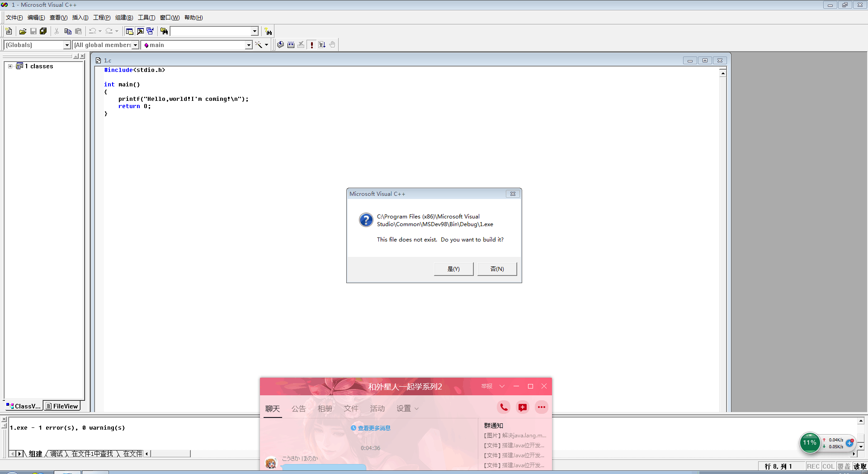Click the Find in Files icon

tap(164, 31)
